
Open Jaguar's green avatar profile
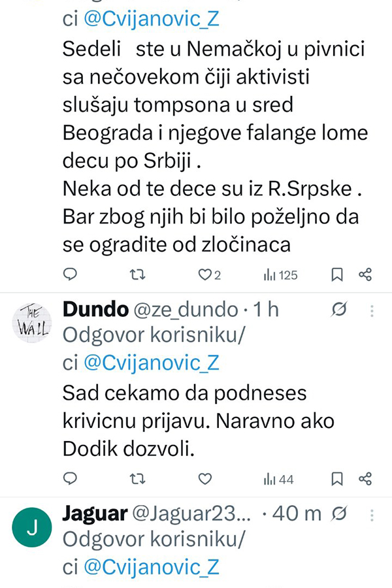coord(32,527)
